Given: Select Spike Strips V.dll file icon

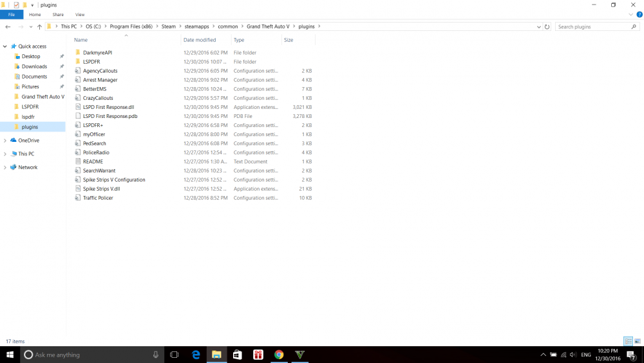Looking at the screenshot, I should click(78, 189).
